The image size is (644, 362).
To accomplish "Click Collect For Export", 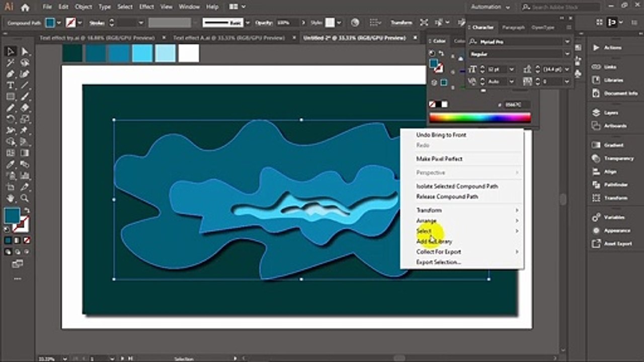I will pos(438,251).
